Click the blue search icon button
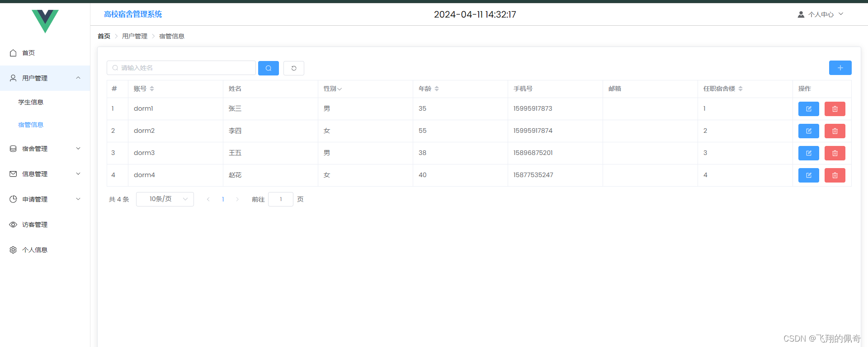 [x=269, y=68]
